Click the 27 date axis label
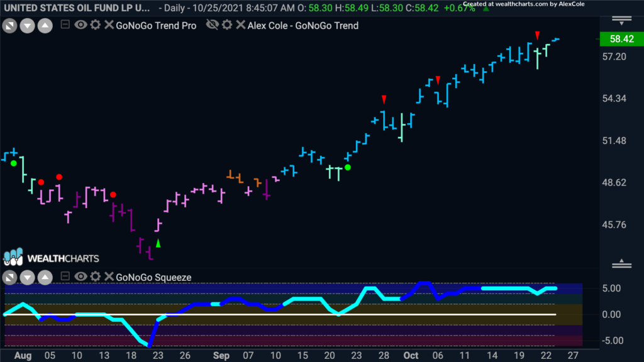 [573, 356]
